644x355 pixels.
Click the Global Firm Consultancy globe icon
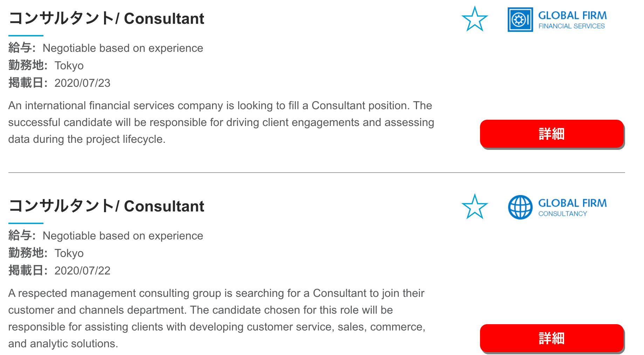pyautogui.click(x=520, y=207)
